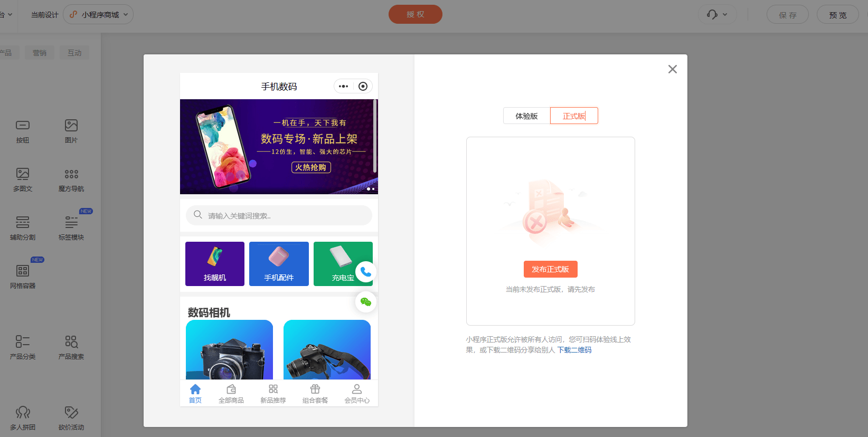Viewport: 868px width, 437px height.
Task: Click the phone preview vertical scrollbar
Action: [x=375, y=136]
